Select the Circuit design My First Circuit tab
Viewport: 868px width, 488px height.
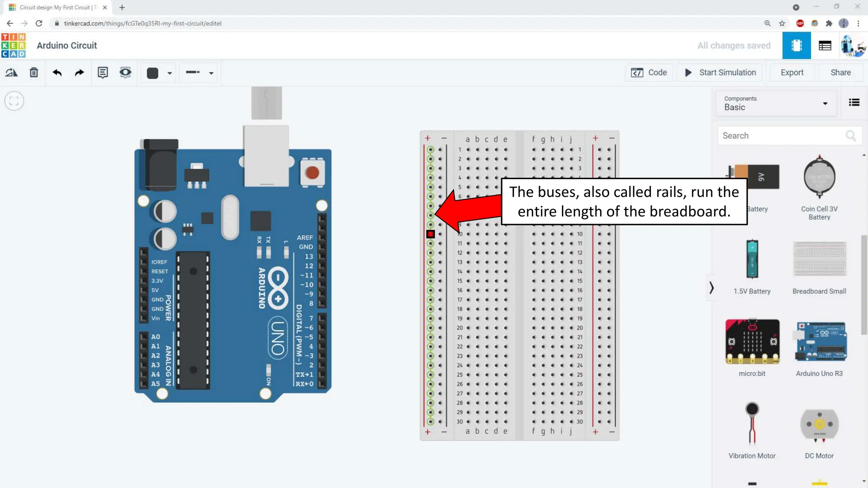57,7
